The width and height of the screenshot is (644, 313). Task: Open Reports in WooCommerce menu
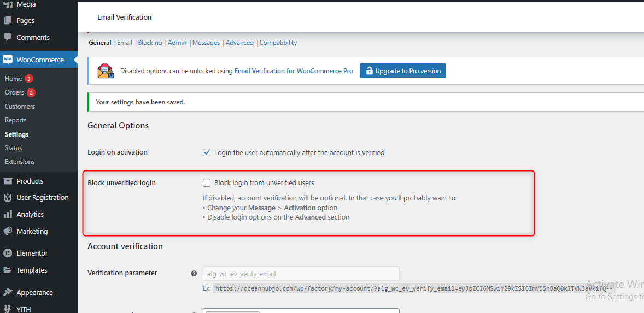pyautogui.click(x=16, y=120)
